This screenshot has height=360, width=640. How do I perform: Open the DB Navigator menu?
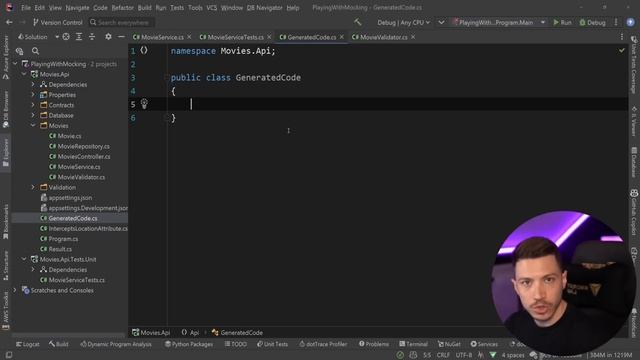click(x=264, y=8)
